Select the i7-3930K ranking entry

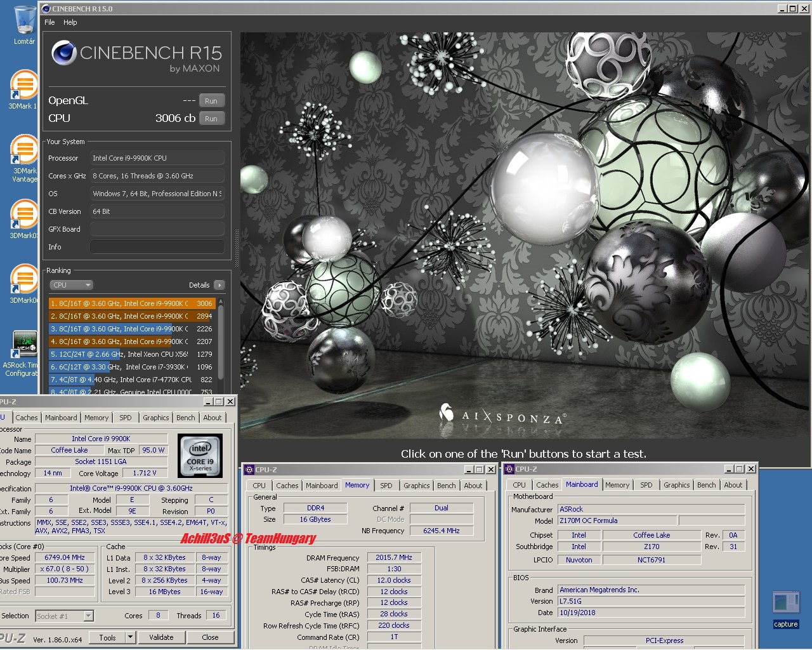[x=132, y=367]
